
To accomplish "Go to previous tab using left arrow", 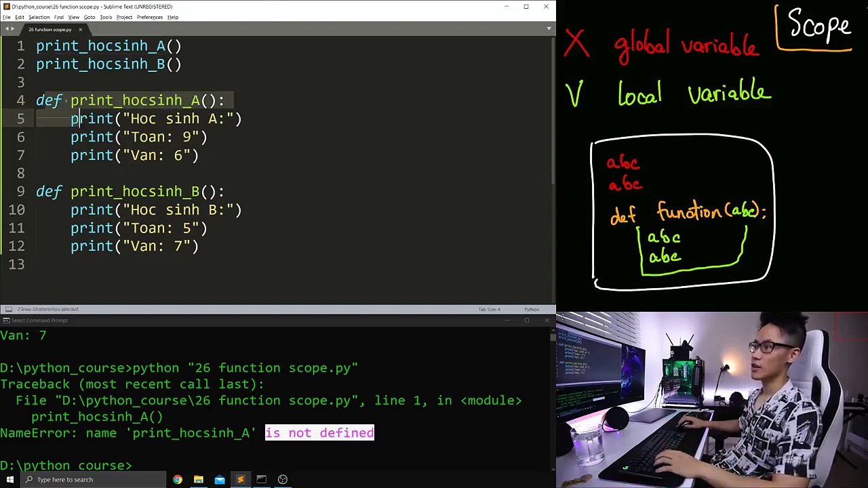I will coord(6,29).
